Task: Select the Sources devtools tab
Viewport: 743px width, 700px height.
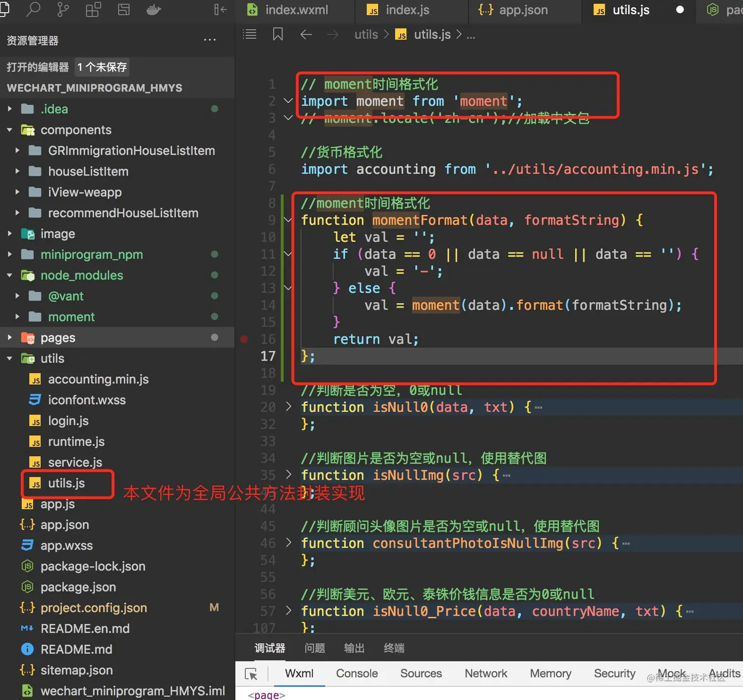Action: [x=421, y=673]
